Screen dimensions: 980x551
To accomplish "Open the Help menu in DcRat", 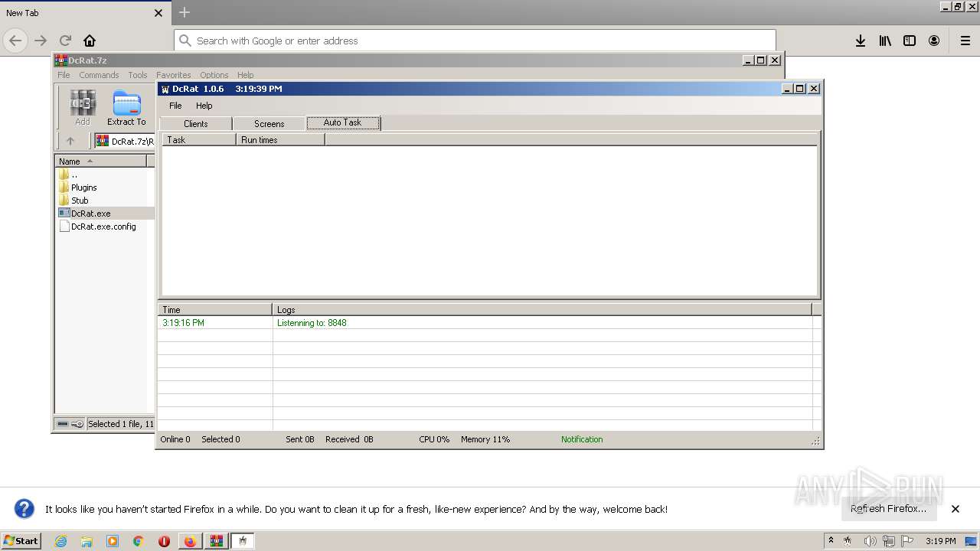I will coord(204,106).
